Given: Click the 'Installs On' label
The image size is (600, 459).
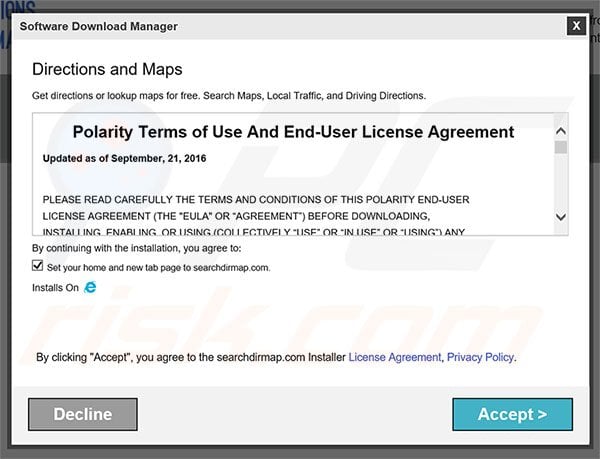Looking at the screenshot, I should pyautogui.click(x=55, y=288).
